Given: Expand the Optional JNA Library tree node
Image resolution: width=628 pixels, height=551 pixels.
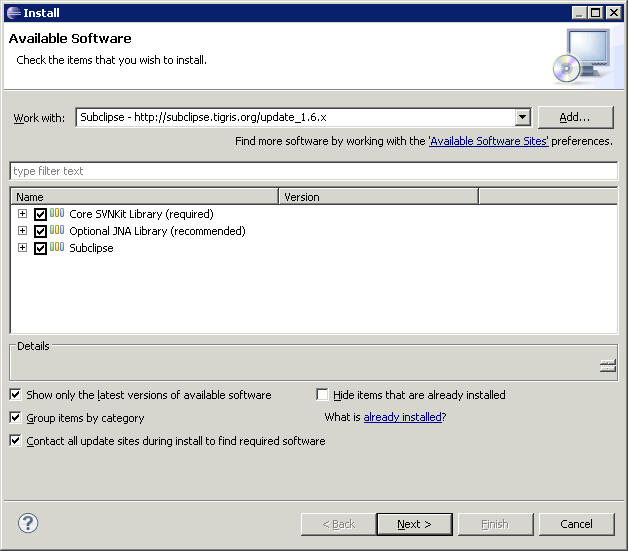Looking at the screenshot, I should click(x=22, y=231).
